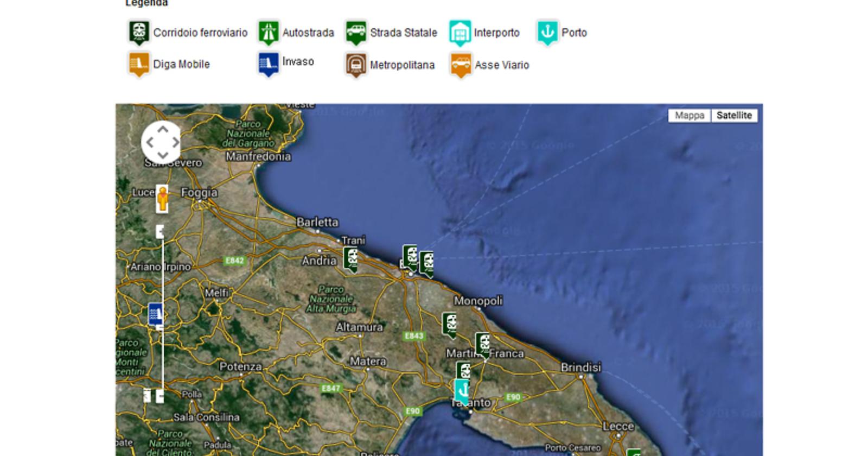Click the Monopoli city label on the map
The image size is (868, 456).
coord(478,301)
